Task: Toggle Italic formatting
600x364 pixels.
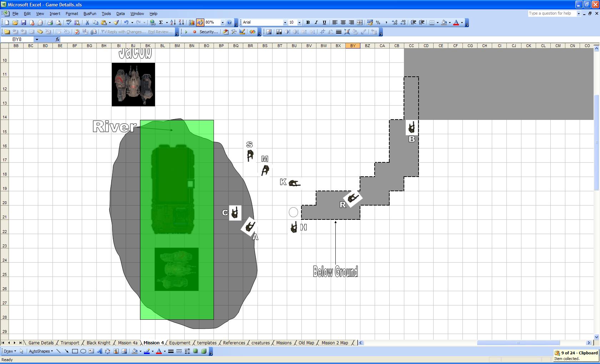Action: 316,22
